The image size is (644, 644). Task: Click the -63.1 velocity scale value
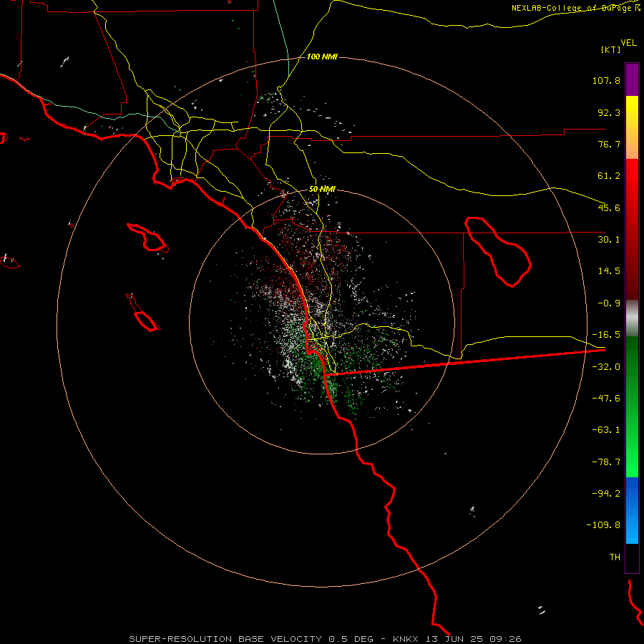(606, 430)
